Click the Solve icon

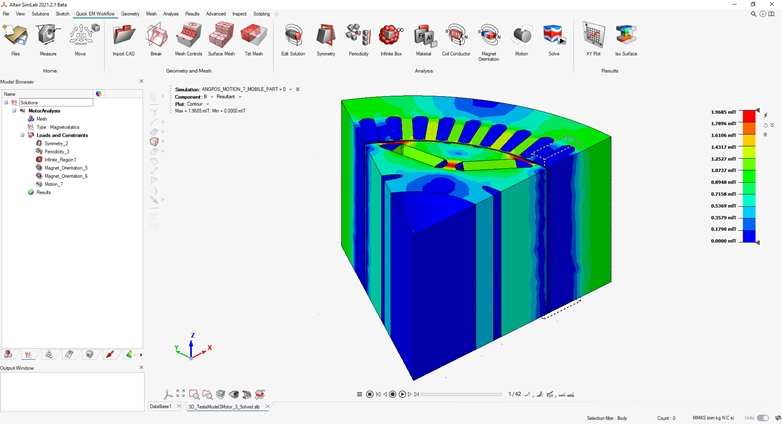click(554, 37)
